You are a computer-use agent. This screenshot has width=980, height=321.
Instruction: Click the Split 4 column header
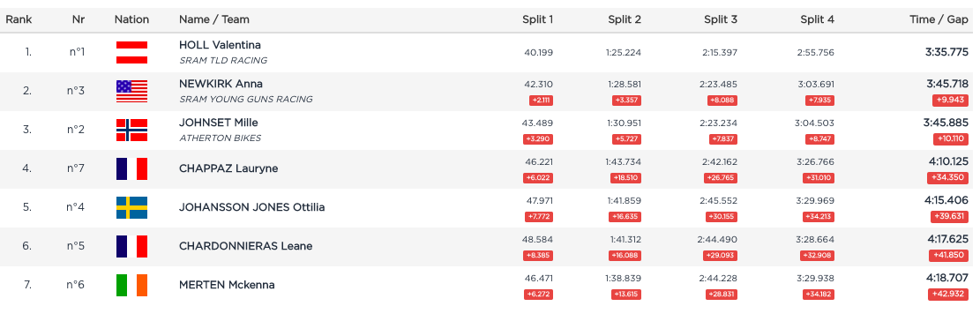tap(817, 19)
